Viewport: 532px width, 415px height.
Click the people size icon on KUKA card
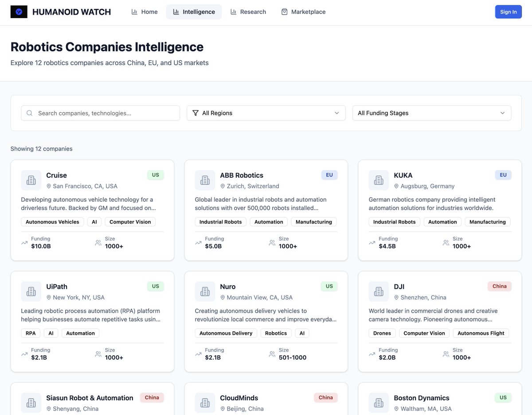pyautogui.click(x=446, y=243)
